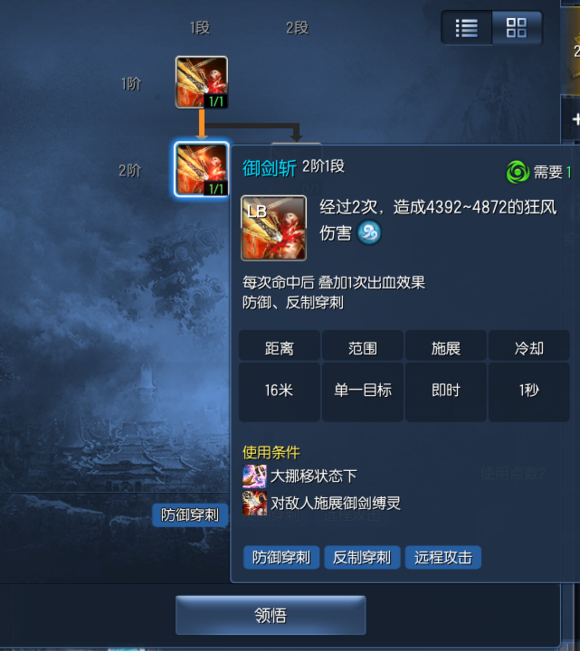Switch to grid view icon
The width and height of the screenshot is (580, 651).
tap(516, 28)
